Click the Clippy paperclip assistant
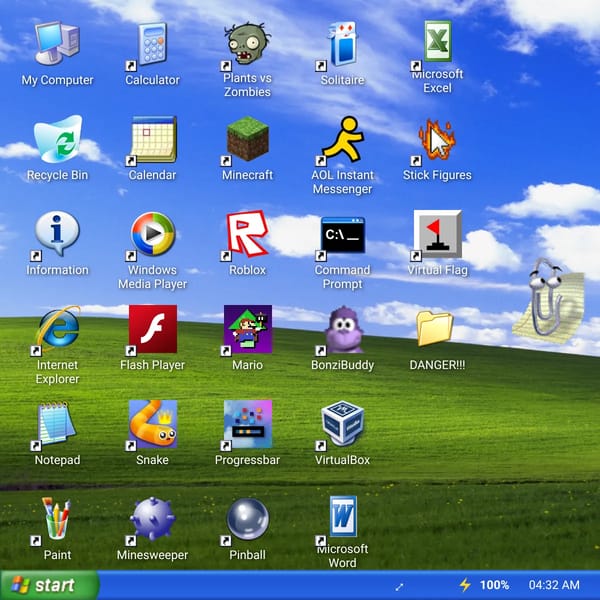Image resolution: width=600 pixels, height=600 pixels. tap(549, 301)
